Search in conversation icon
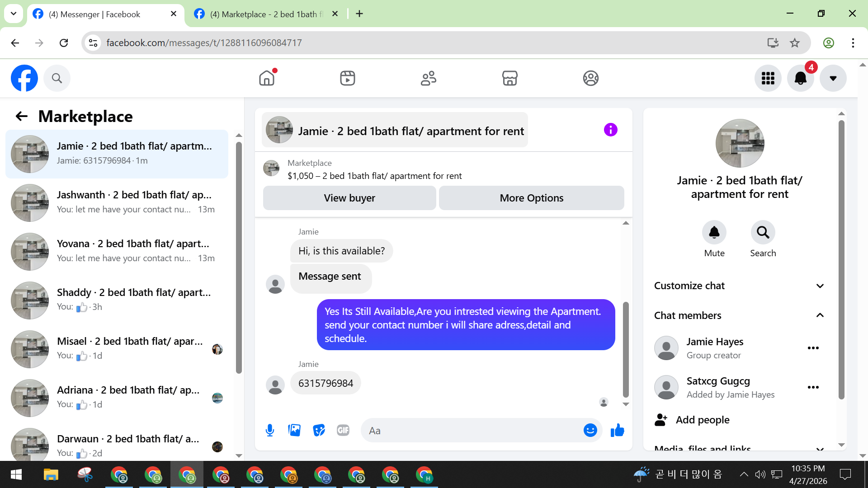Viewport: 868px width, 488px height. point(763,232)
